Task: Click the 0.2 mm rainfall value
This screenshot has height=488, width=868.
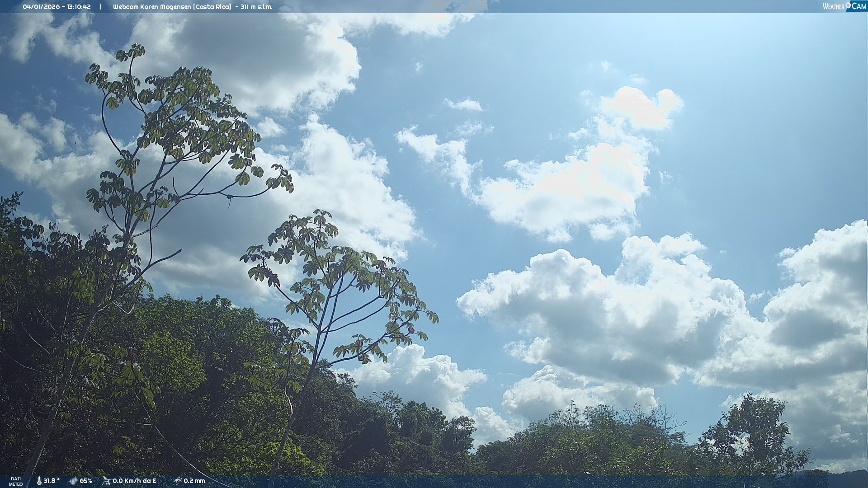Action: pyautogui.click(x=194, y=481)
